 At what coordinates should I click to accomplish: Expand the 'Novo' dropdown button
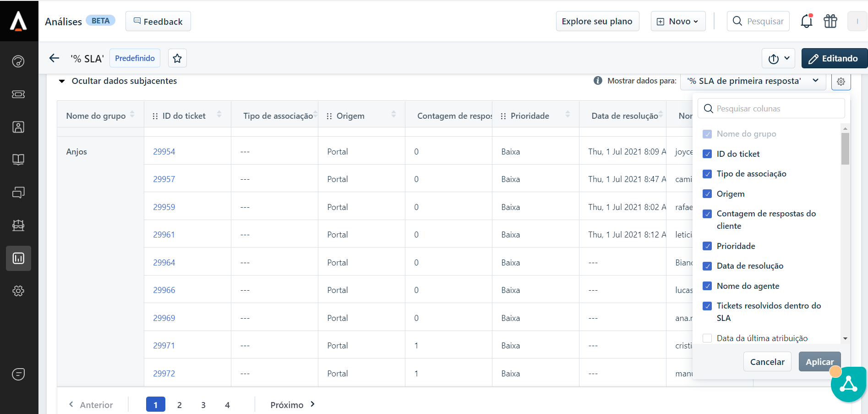[x=678, y=22]
